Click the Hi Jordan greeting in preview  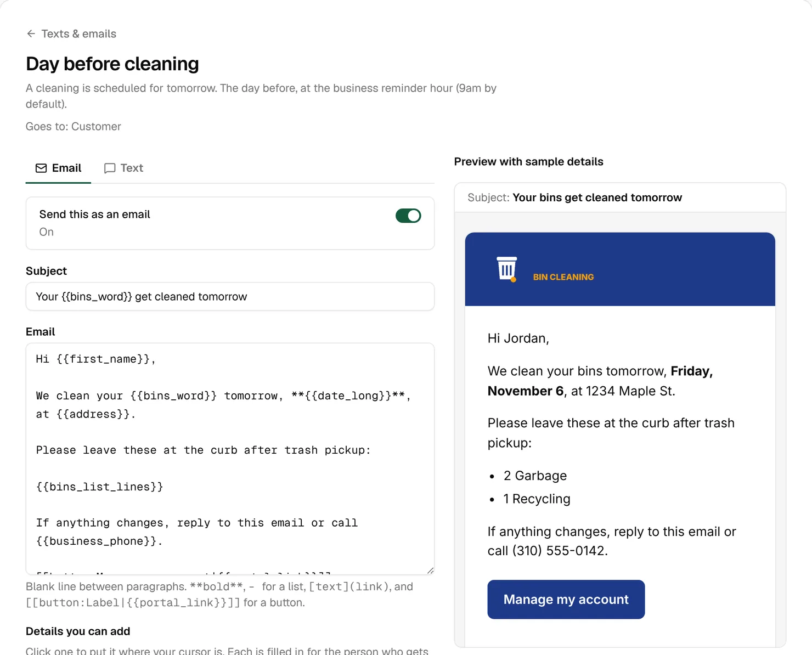tap(518, 338)
